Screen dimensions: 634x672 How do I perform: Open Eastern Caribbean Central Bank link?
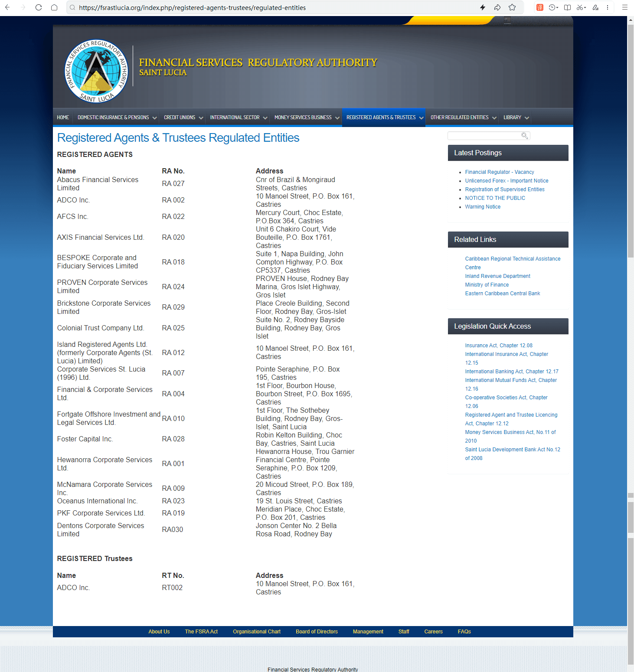(503, 294)
